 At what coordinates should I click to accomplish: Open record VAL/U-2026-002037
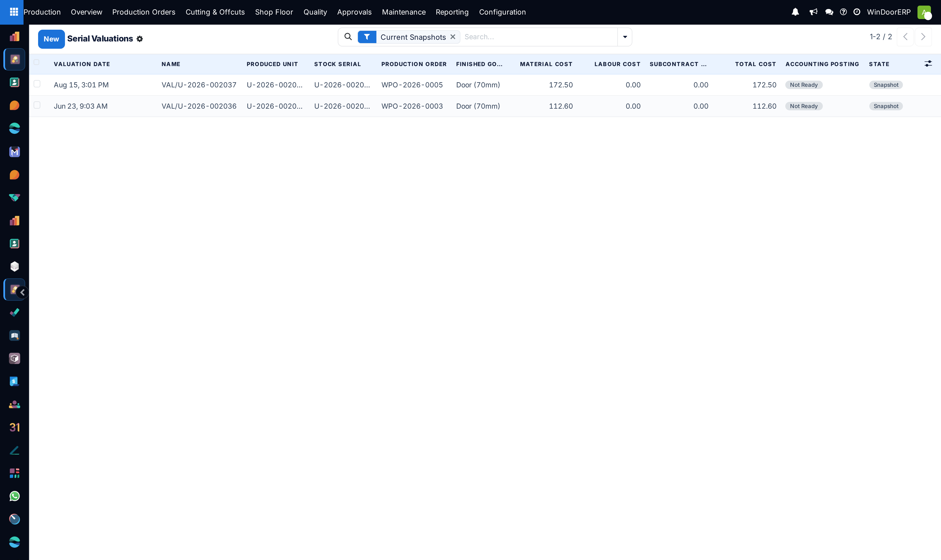pyautogui.click(x=199, y=85)
